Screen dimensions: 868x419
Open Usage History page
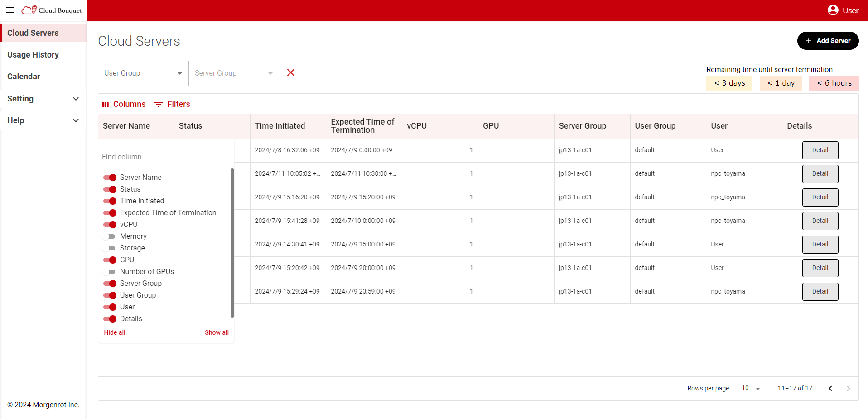(43, 55)
